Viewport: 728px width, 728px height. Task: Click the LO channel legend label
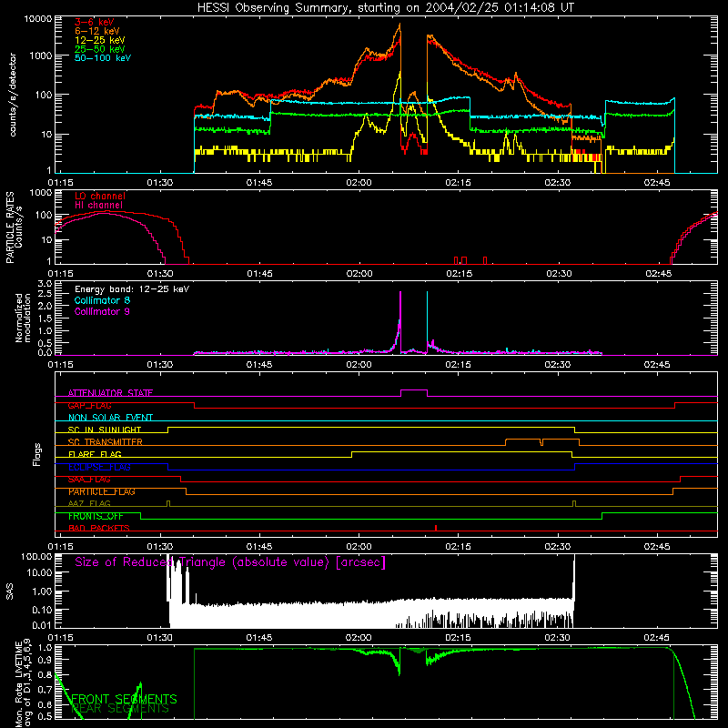point(100,196)
